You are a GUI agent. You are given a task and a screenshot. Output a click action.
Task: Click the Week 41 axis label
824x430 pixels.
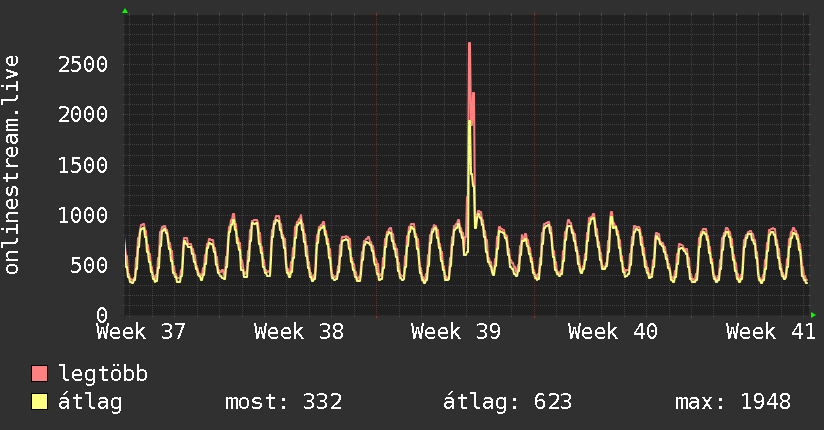(x=770, y=332)
